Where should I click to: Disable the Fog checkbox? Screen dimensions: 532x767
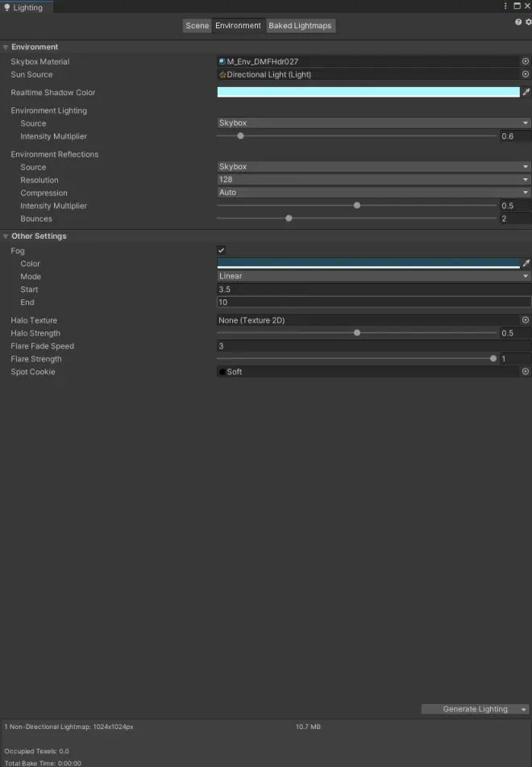[x=221, y=251]
